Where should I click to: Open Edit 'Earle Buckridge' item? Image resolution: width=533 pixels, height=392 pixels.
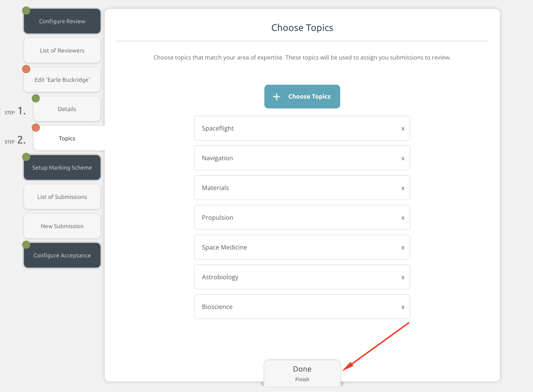[62, 80]
